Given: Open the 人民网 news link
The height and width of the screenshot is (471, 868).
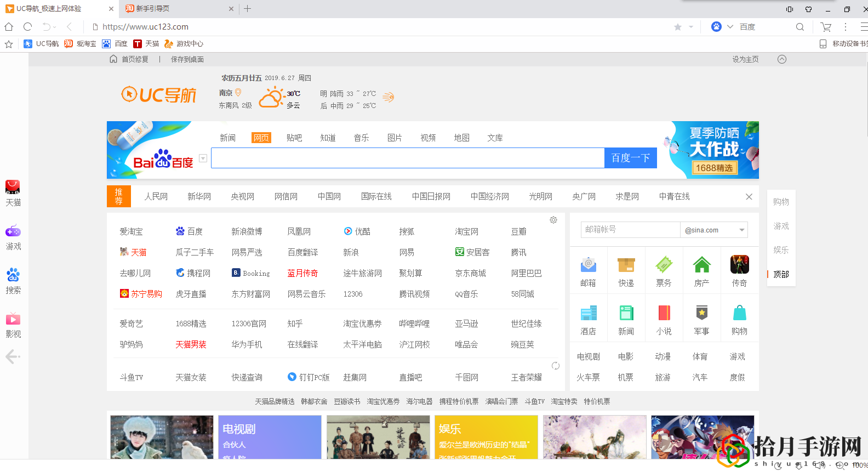Looking at the screenshot, I should [156, 196].
